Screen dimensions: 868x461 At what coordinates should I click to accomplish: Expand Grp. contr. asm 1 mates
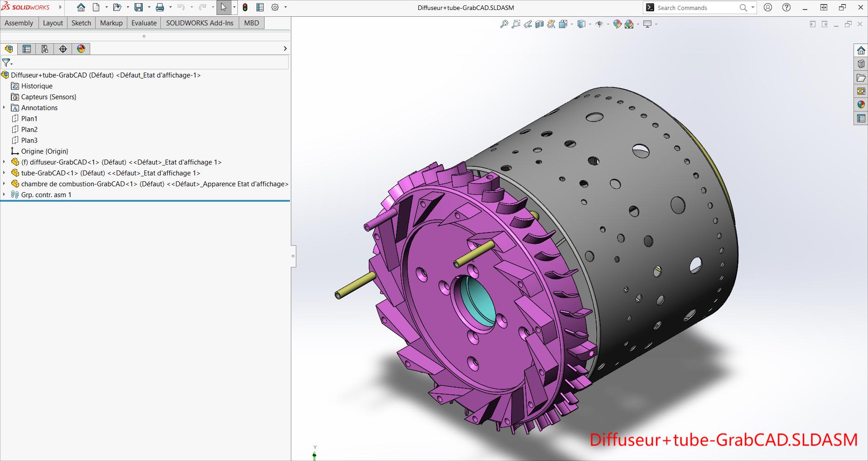click(x=4, y=194)
